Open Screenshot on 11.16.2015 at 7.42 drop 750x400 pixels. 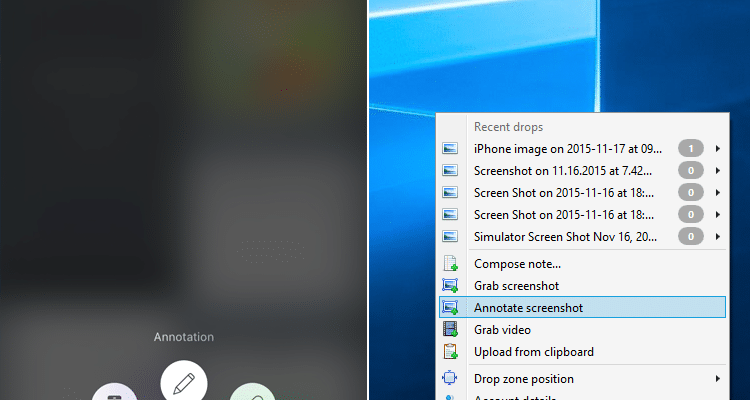[582, 171]
